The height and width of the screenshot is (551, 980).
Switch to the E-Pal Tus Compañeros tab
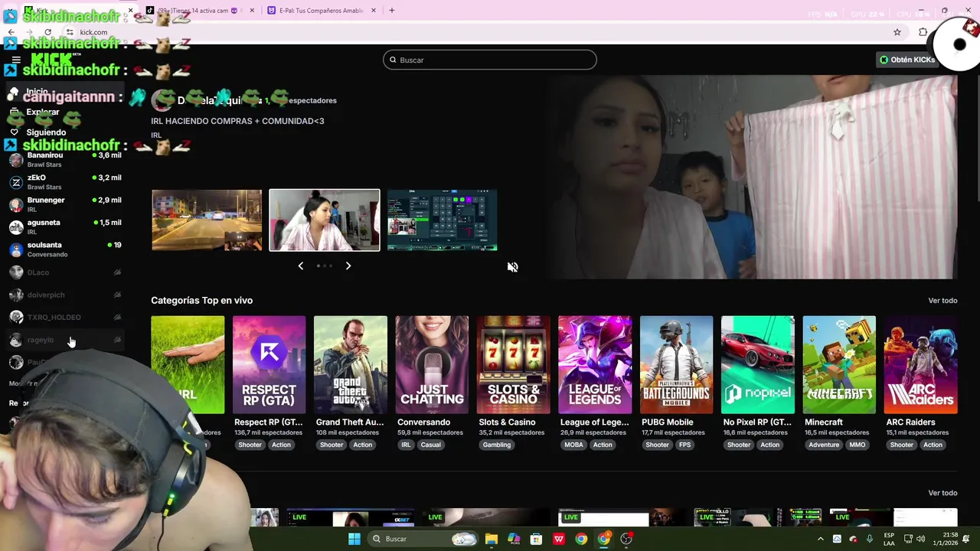coord(322,11)
